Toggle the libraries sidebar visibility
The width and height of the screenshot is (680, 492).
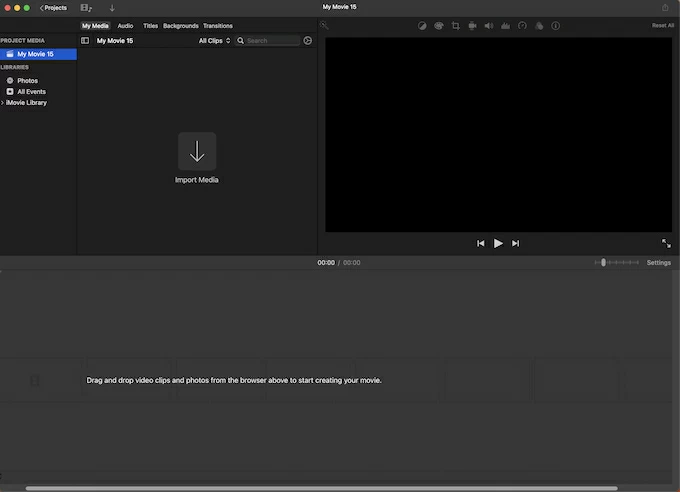pyautogui.click(x=85, y=41)
